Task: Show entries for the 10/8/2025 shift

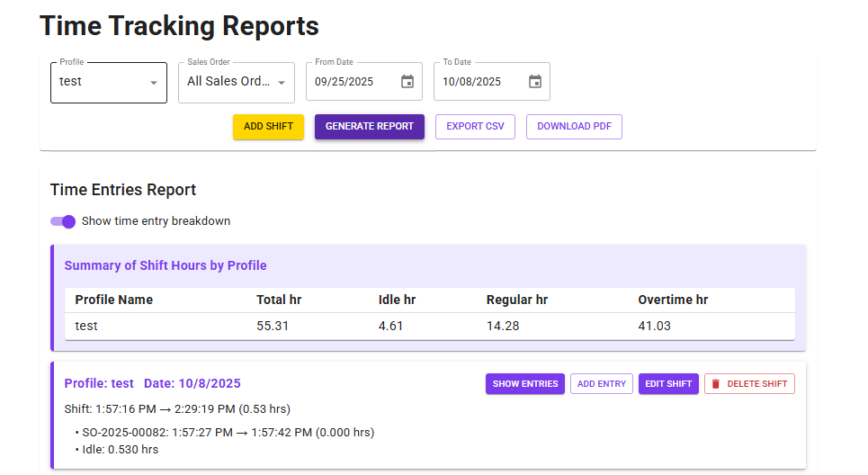Action: click(x=525, y=384)
